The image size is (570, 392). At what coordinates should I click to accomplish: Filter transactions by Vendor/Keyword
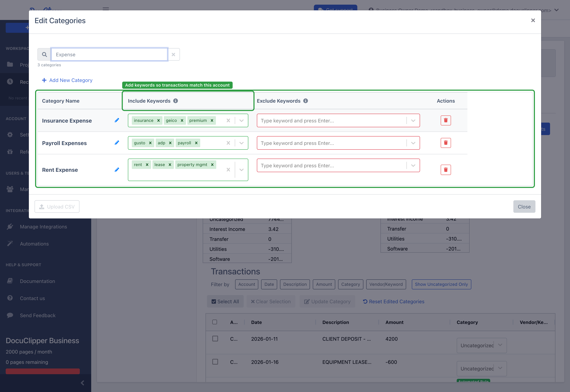coord(386,284)
